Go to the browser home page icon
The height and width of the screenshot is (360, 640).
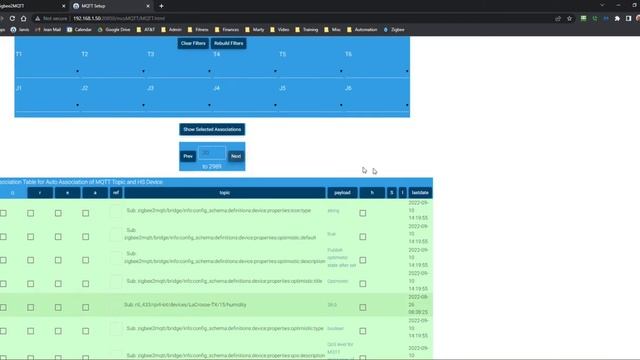24,18
